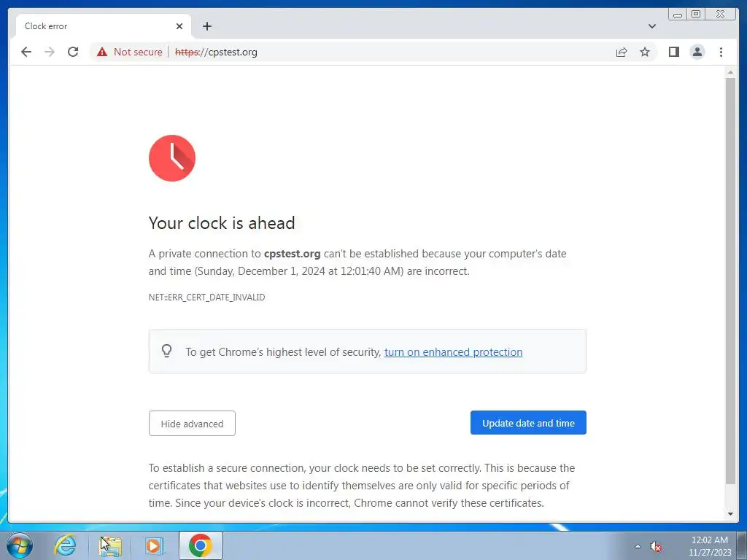The height and width of the screenshot is (560, 747).
Task: Click the address bar URL cpstest.org
Action: [216, 52]
